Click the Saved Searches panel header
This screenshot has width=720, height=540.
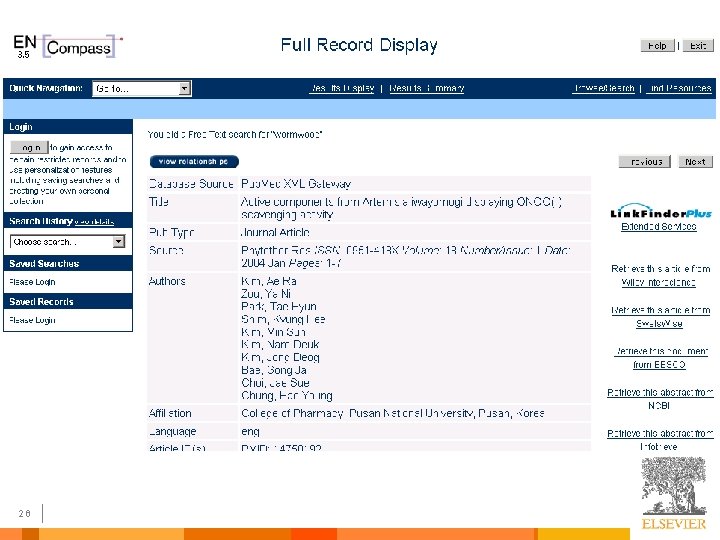tap(68, 264)
